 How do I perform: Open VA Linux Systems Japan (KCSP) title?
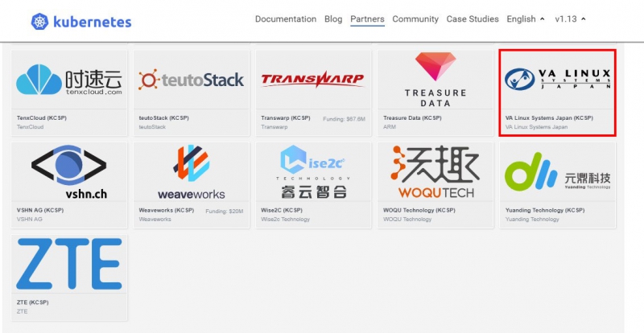[549, 118]
